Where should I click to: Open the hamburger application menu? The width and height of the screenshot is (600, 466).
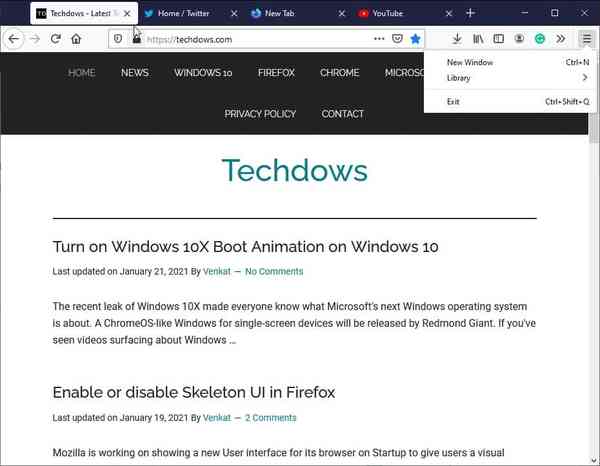[587, 39]
